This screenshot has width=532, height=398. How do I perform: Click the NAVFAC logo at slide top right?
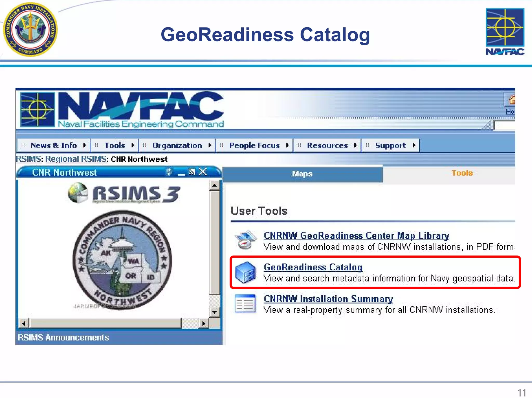click(x=505, y=32)
